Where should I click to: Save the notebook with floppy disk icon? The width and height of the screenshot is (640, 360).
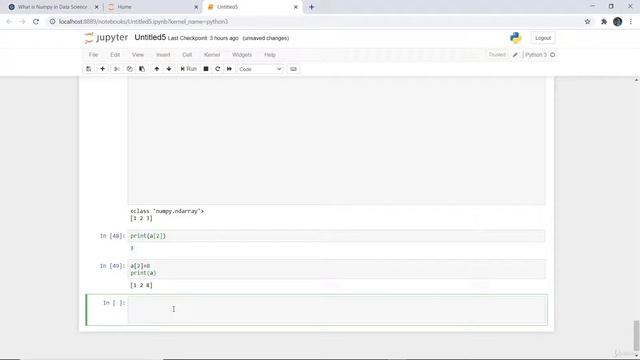89,69
